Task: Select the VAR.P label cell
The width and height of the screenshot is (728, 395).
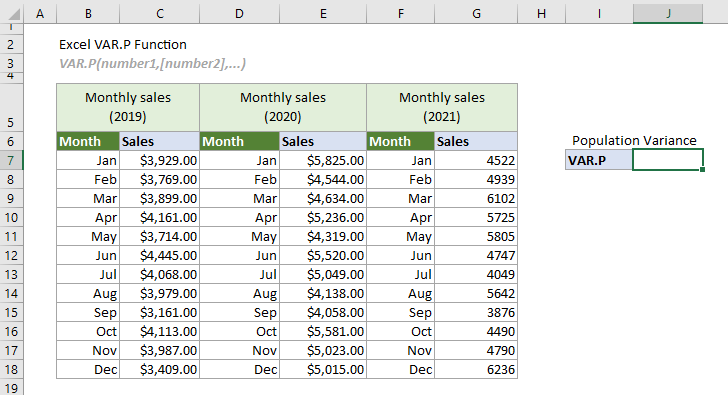Action: (599, 160)
